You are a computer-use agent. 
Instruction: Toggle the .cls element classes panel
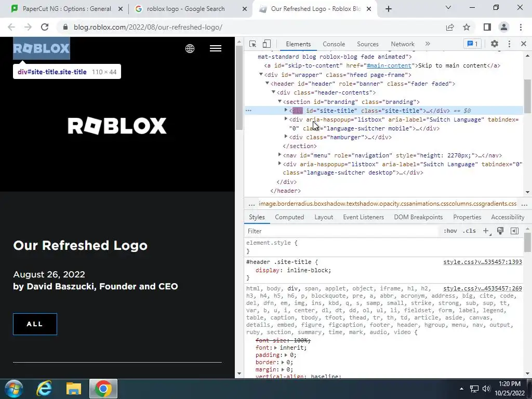(470, 231)
